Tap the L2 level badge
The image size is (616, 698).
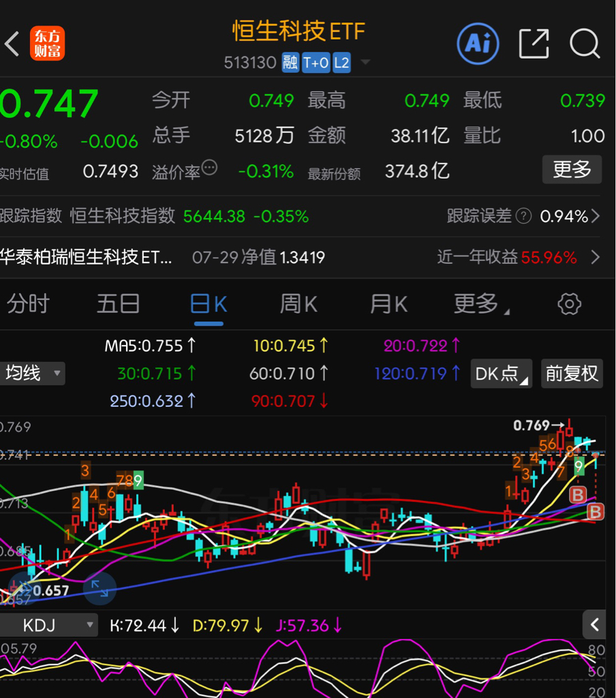pyautogui.click(x=341, y=62)
